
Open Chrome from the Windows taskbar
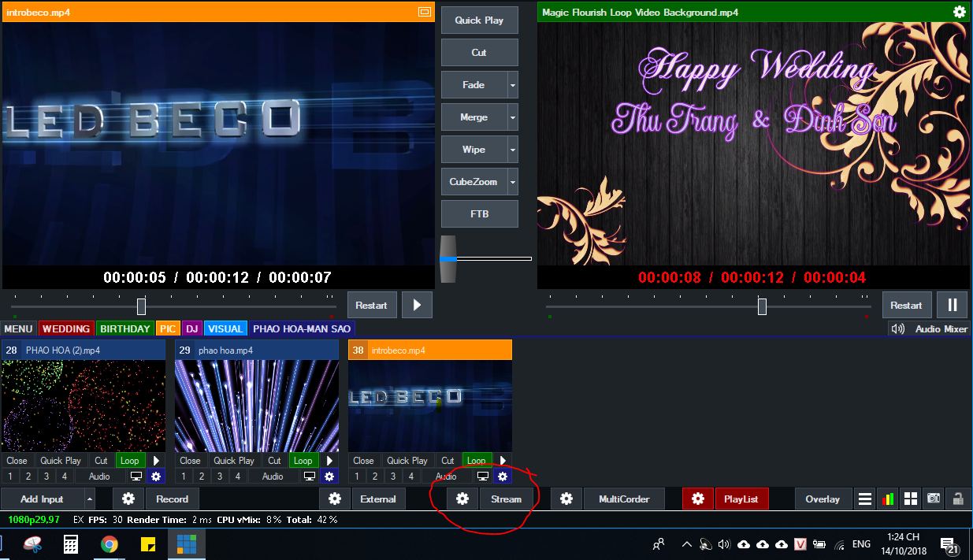pos(110,544)
